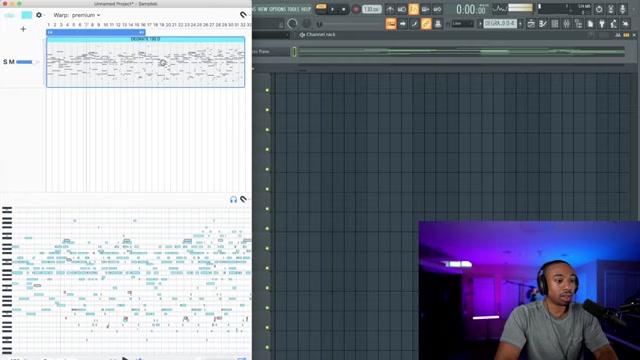The width and height of the screenshot is (640, 360).
Task: Click the tempo 130 display
Action: [372, 9]
